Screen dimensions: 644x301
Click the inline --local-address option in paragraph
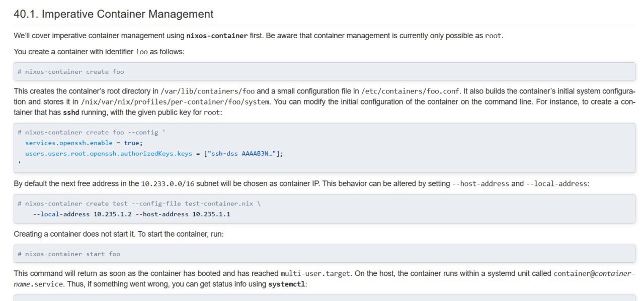pyautogui.click(x=556, y=184)
